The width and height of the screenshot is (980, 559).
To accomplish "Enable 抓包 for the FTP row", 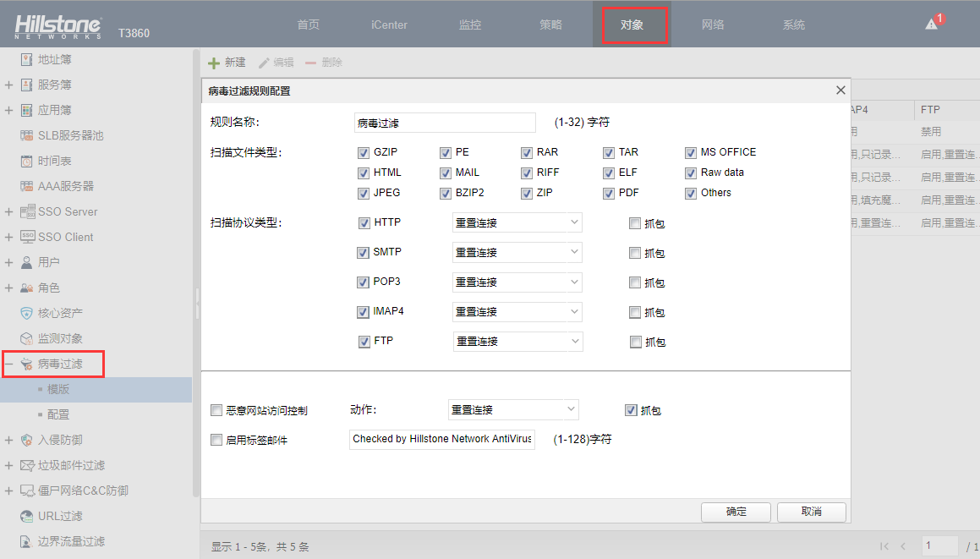I will pos(636,342).
